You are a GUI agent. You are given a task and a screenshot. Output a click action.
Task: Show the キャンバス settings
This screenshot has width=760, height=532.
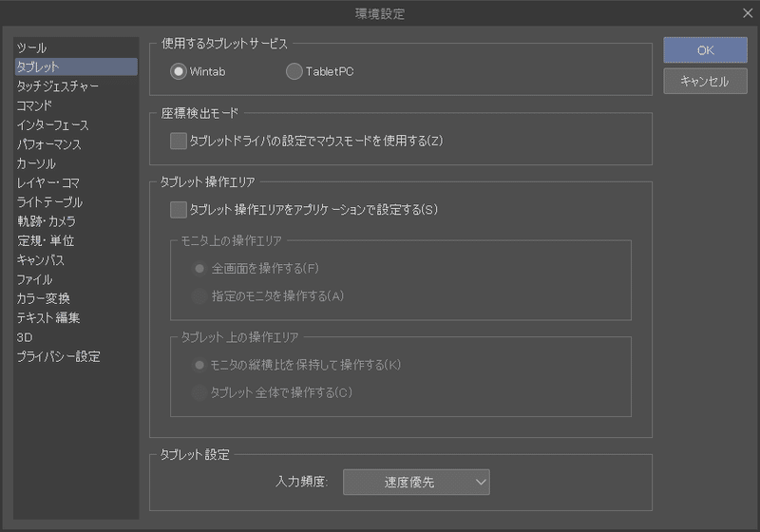click(x=76, y=260)
